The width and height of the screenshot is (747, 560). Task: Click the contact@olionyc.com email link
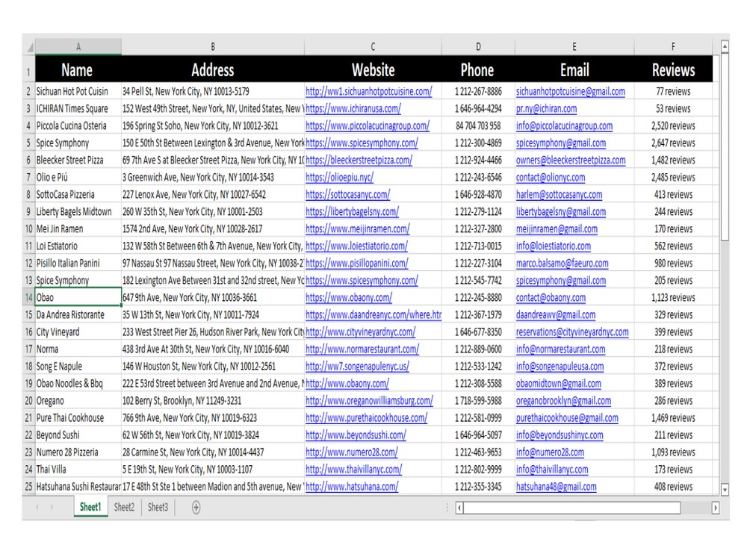tap(551, 177)
